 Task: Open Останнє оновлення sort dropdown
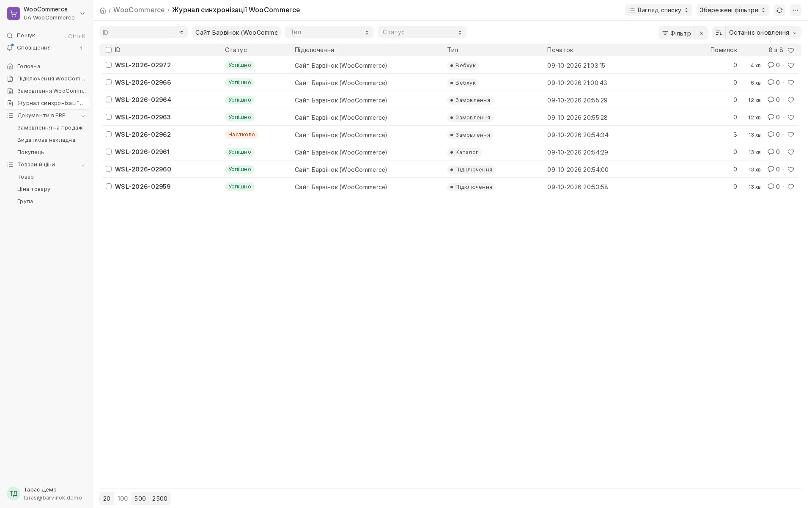coord(763,33)
